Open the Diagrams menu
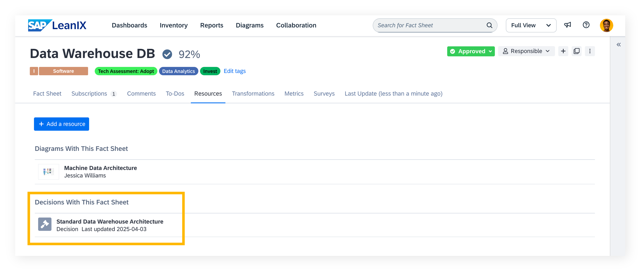Screen dimensions: 644x275 249,25
